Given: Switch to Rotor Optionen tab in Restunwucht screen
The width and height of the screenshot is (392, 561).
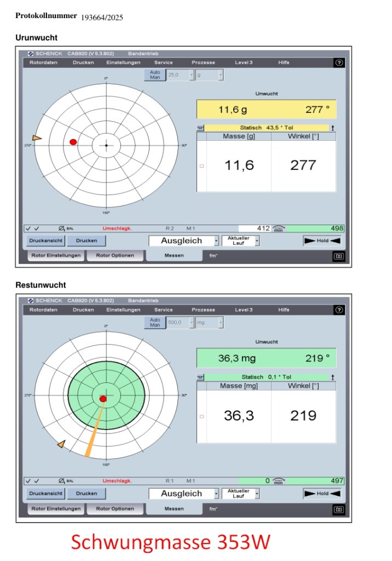Looking at the screenshot, I should click(115, 509).
